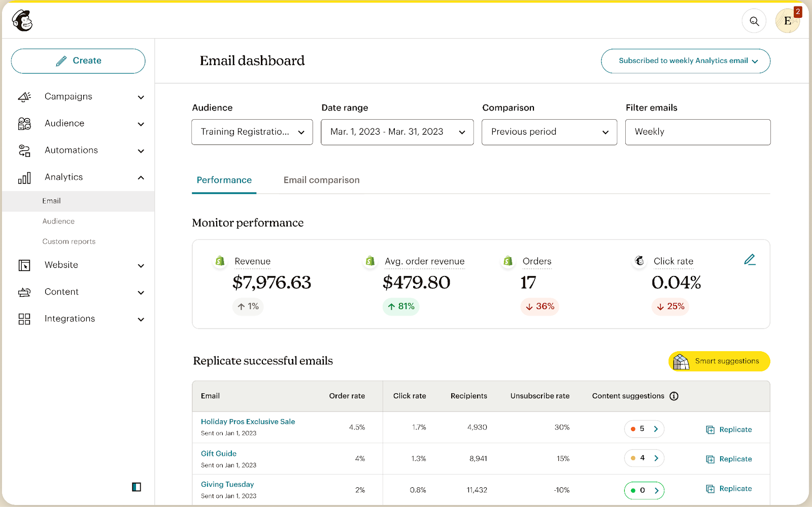Open Integrations via its grid icon
Viewport: 812px width, 507px height.
pyautogui.click(x=24, y=319)
